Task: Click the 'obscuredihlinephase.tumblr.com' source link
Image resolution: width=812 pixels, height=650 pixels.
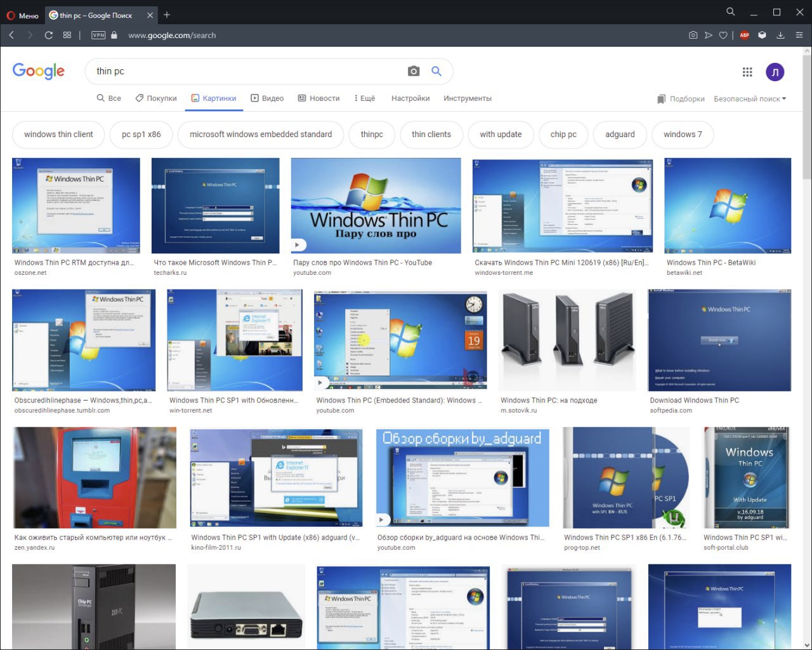Action: point(62,411)
